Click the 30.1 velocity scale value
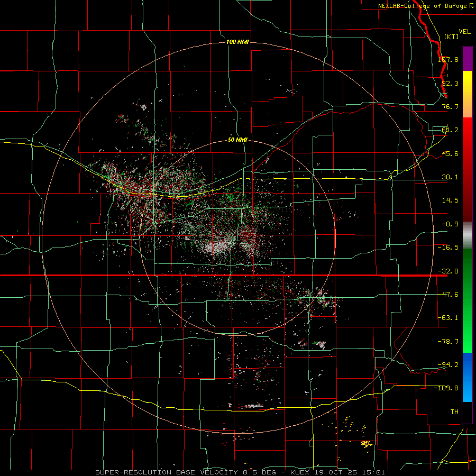The width and height of the screenshot is (476, 476). coord(450,177)
